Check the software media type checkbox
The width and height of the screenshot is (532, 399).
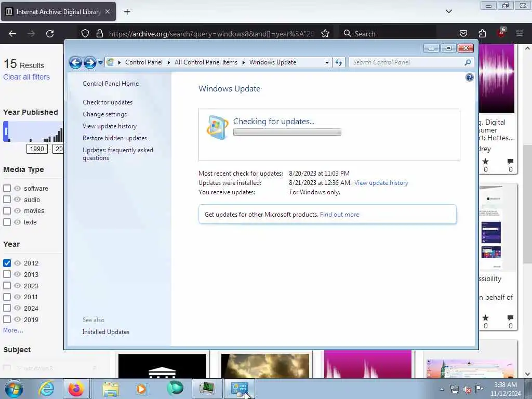pyautogui.click(x=7, y=188)
